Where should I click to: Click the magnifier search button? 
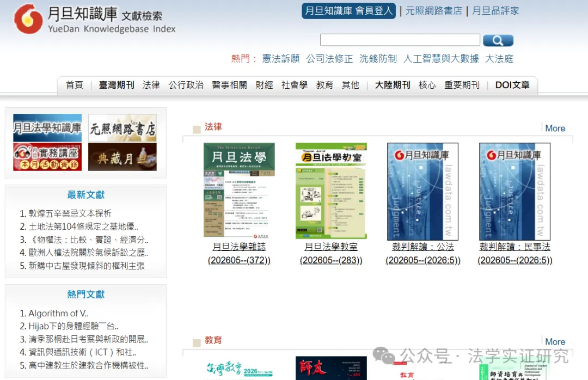[x=498, y=40]
